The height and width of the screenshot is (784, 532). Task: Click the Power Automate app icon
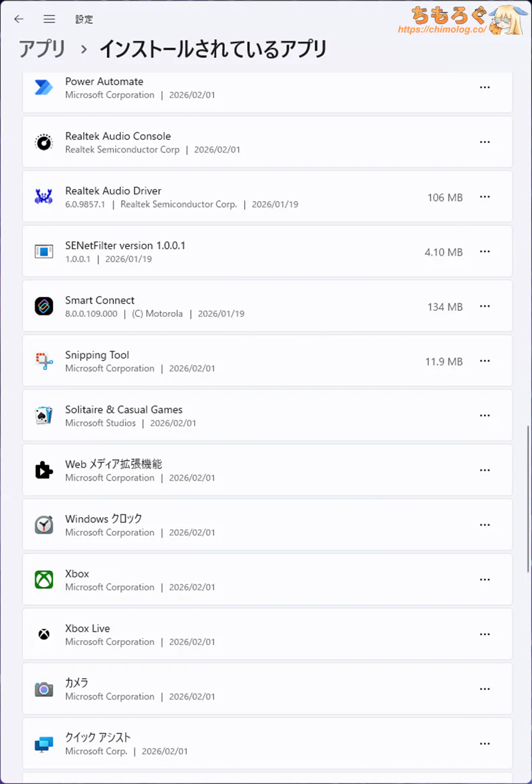[x=44, y=88]
